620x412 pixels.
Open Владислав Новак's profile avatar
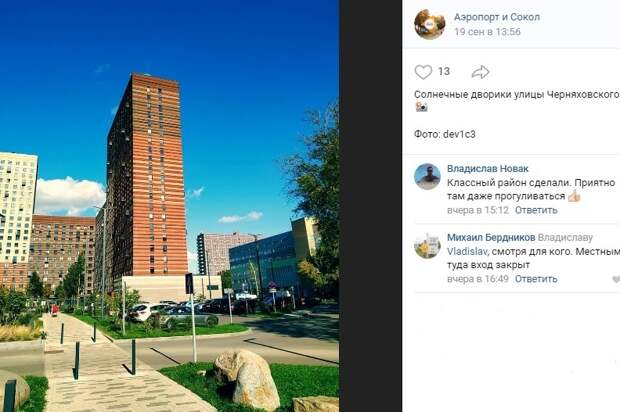click(427, 176)
